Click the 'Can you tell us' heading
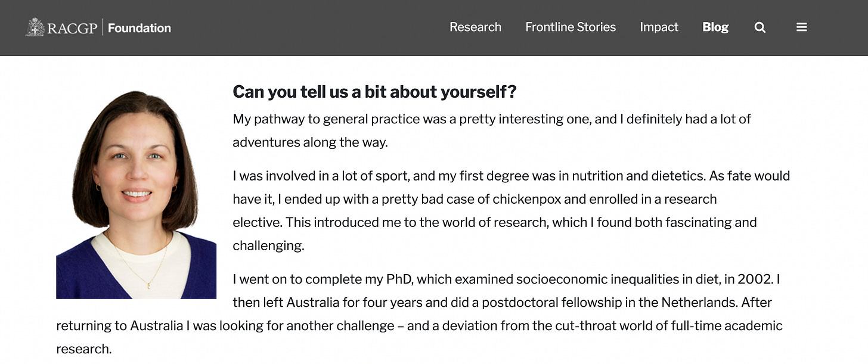Screen dimensions: 868x364 374,92
